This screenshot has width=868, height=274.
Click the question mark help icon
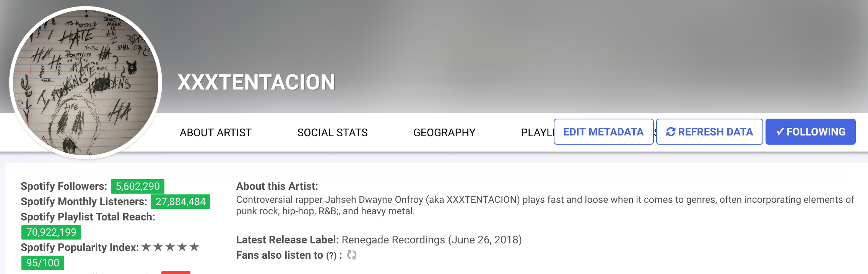[x=331, y=256]
